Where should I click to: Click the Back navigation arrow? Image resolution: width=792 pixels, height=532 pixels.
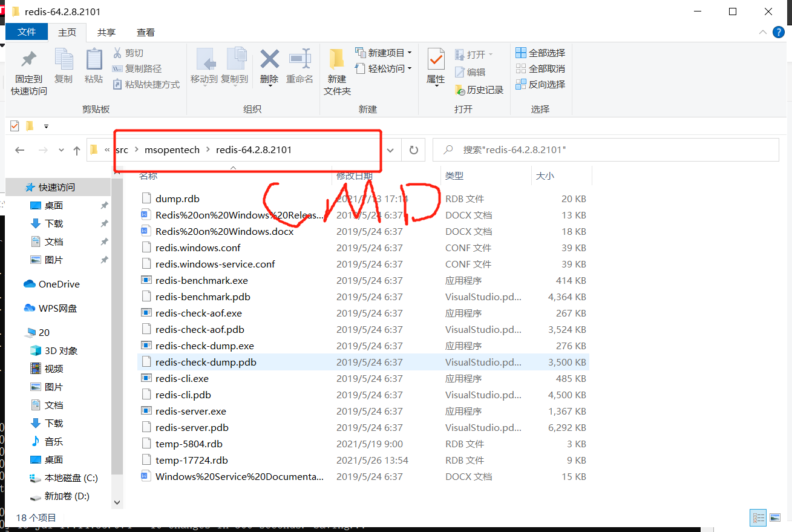click(20, 150)
